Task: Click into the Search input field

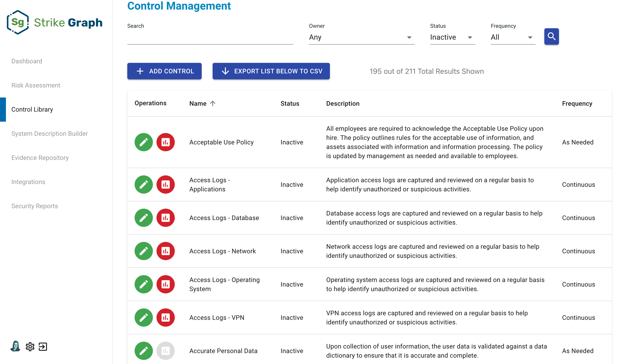Action: click(x=210, y=37)
